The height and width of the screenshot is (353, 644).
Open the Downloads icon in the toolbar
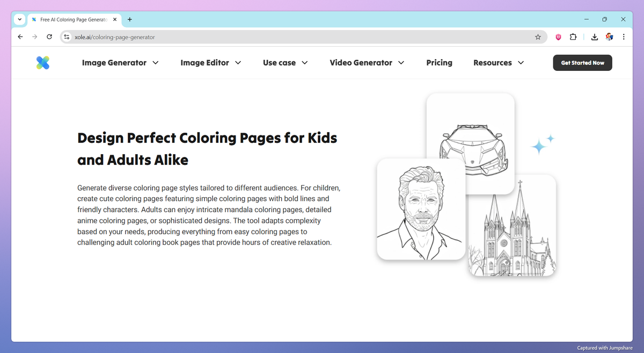click(x=594, y=37)
